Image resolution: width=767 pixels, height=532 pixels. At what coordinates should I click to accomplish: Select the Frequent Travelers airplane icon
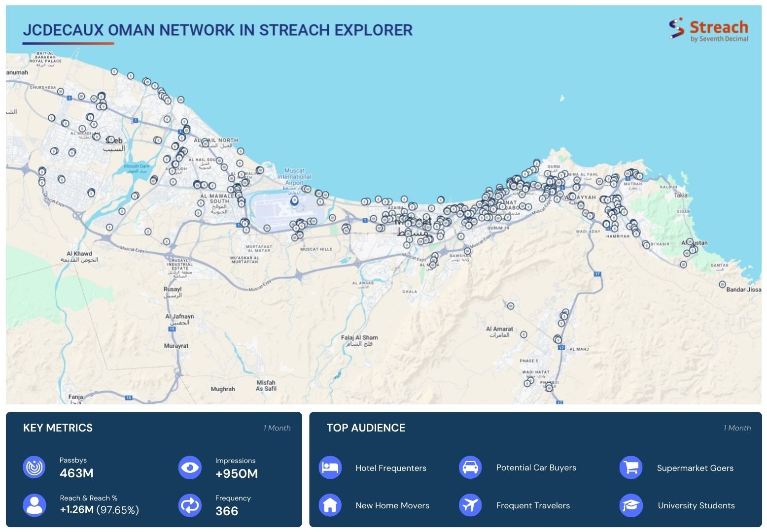pos(470,505)
